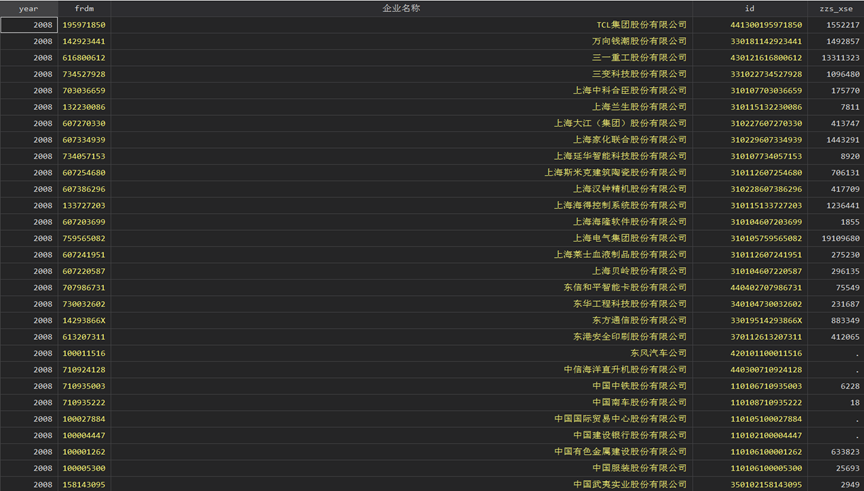Select company name 上海电气集团股份有限公司

pos(630,239)
